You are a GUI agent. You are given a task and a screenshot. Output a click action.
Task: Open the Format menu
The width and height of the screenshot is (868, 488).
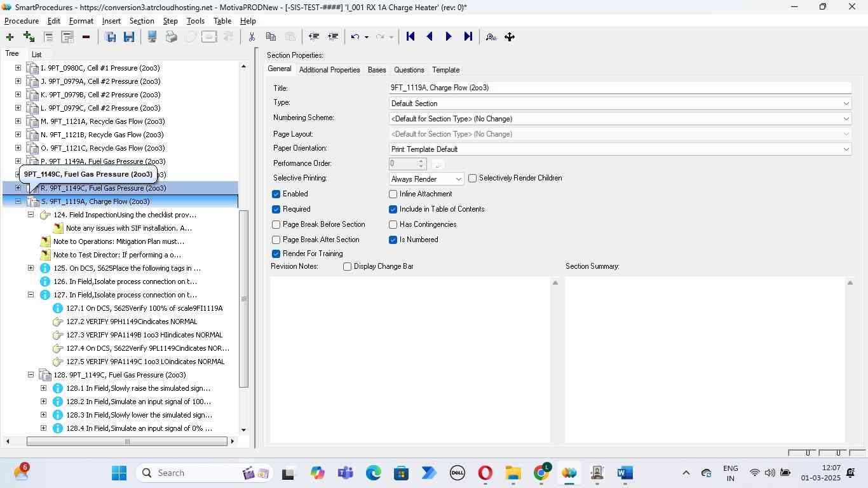click(81, 21)
